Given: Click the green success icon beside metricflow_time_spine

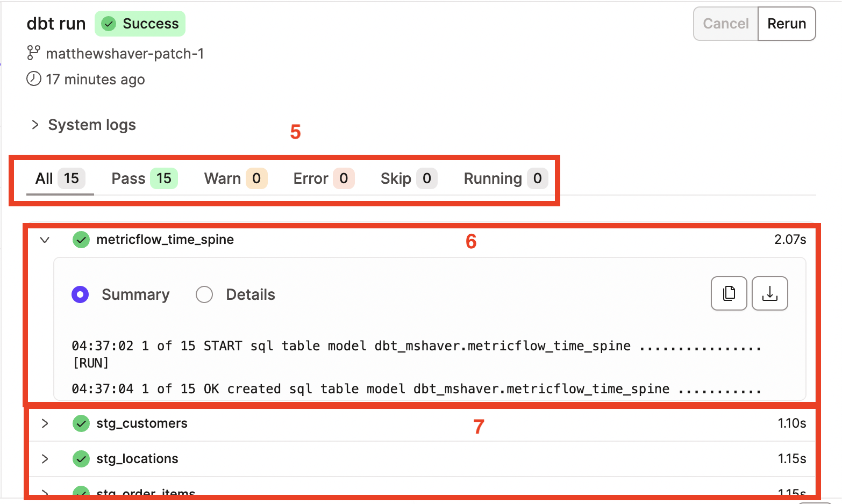Looking at the screenshot, I should click(81, 240).
